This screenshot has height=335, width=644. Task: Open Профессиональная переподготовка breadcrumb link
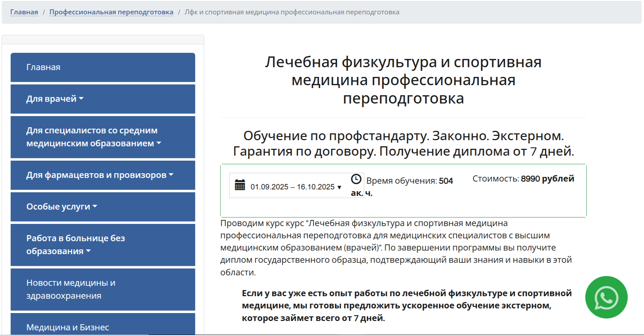(111, 12)
